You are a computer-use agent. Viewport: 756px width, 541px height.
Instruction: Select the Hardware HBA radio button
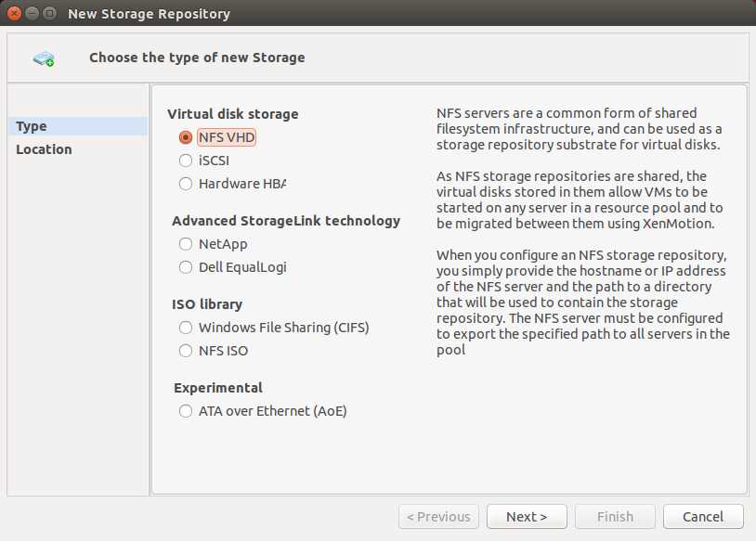coord(186,184)
